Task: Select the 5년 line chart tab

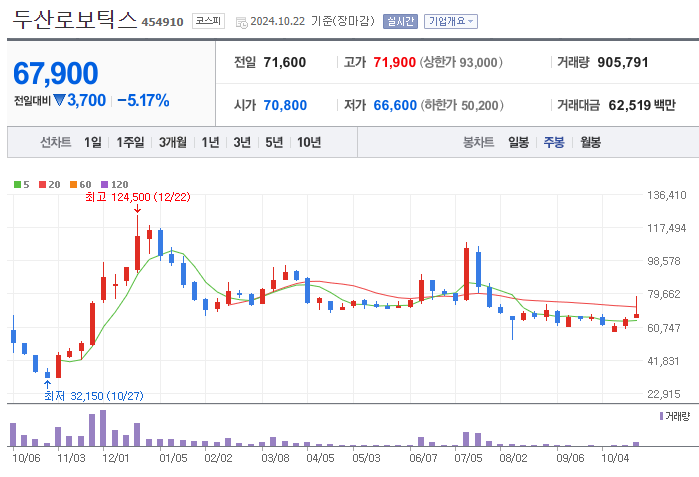Action: (x=274, y=142)
